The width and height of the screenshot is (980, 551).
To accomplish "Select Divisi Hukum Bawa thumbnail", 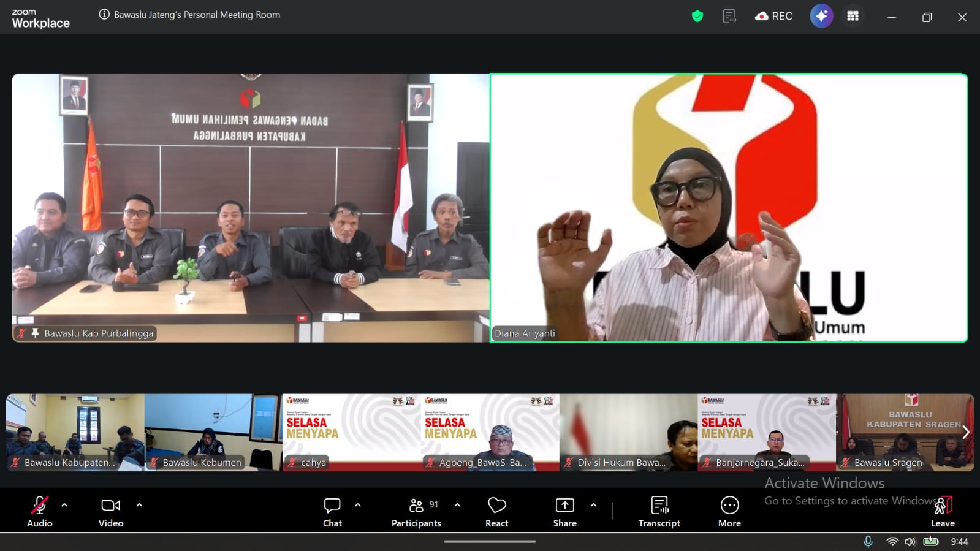I will point(629,432).
